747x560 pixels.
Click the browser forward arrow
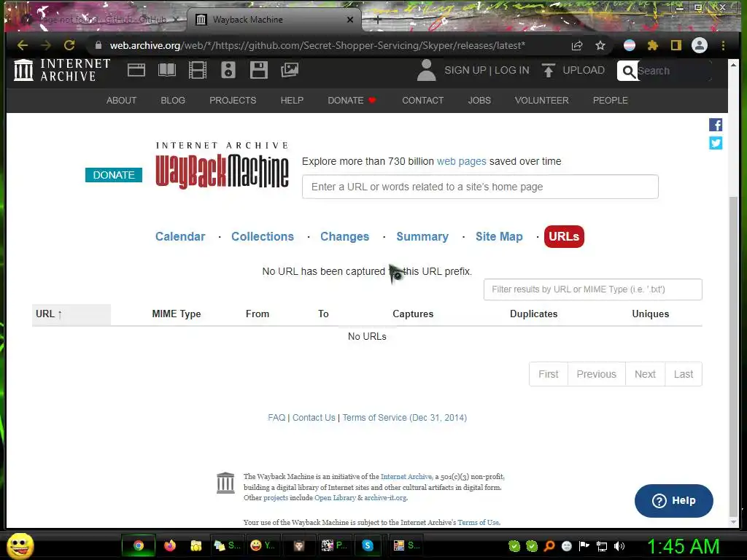coord(46,45)
